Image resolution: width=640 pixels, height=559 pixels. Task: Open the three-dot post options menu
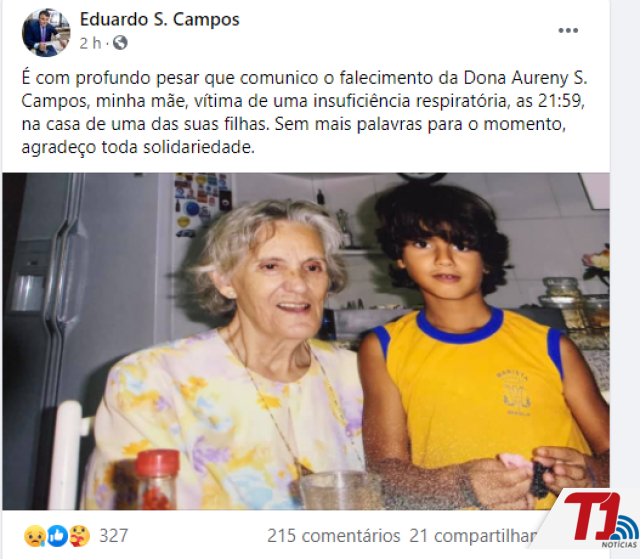[568, 30]
